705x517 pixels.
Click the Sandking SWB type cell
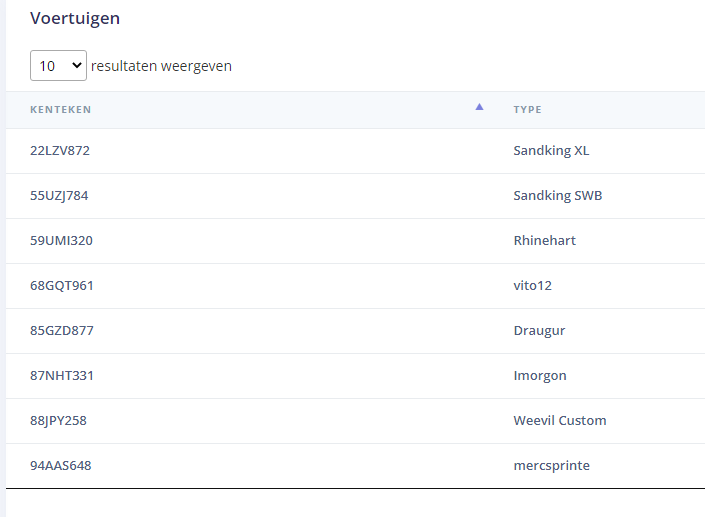(557, 196)
